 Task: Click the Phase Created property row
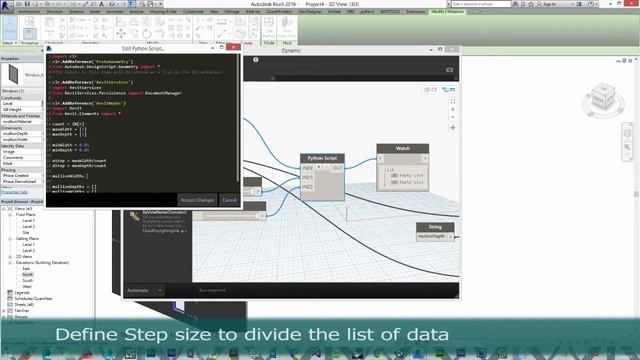tap(22, 176)
